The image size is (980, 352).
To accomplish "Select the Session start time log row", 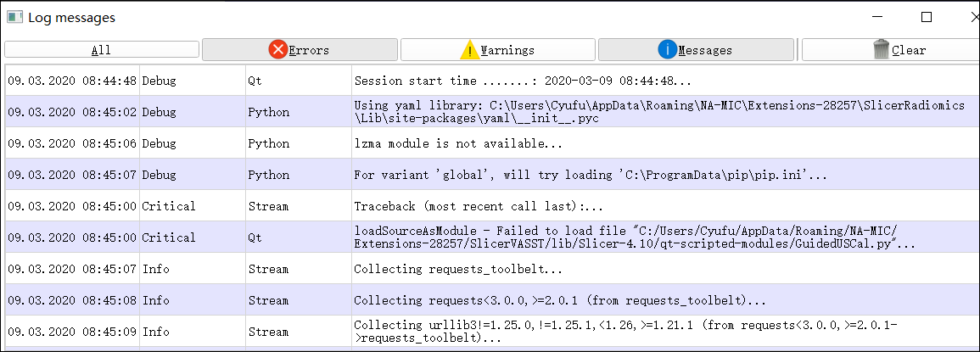I will tap(492, 80).
